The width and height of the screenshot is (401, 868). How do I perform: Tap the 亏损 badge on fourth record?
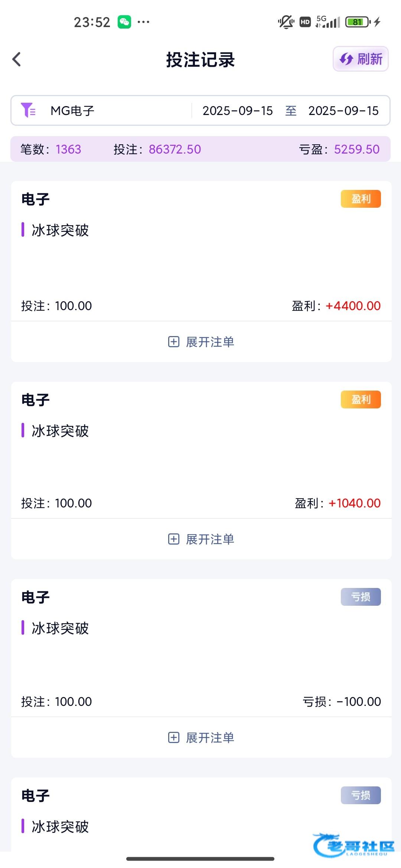pos(361,795)
